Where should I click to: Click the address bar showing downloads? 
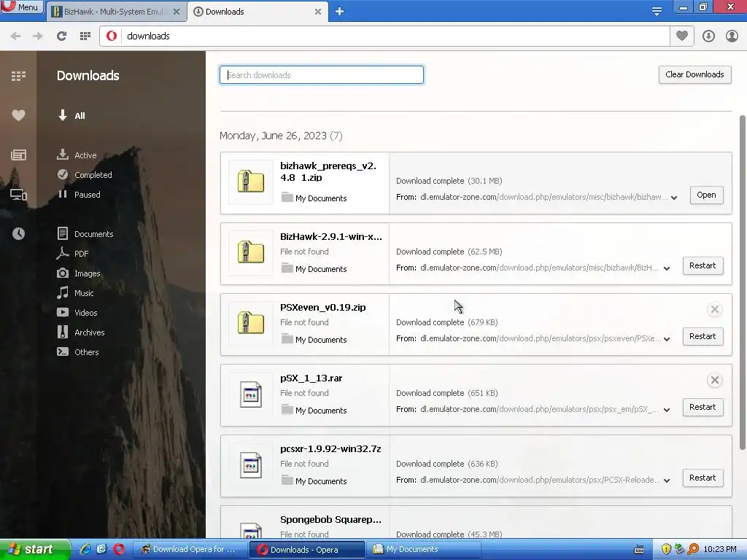(384, 36)
